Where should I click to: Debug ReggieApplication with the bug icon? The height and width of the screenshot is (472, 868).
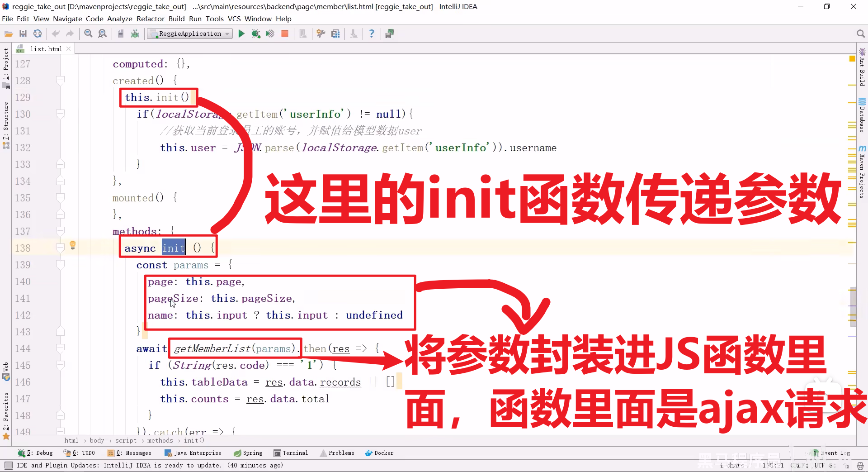click(x=256, y=34)
